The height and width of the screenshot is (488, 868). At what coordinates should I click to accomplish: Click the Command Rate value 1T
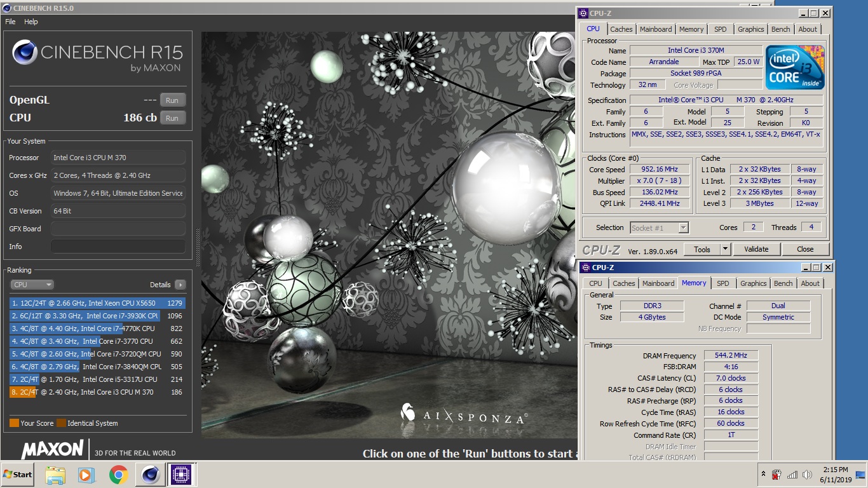[x=731, y=435]
